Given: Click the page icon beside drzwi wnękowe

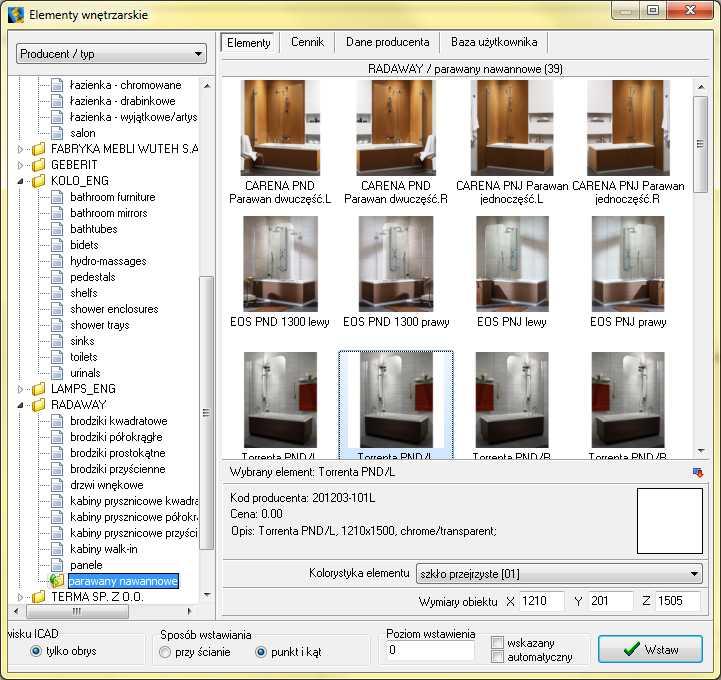Looking at the screenshot, I should point(57,485).
